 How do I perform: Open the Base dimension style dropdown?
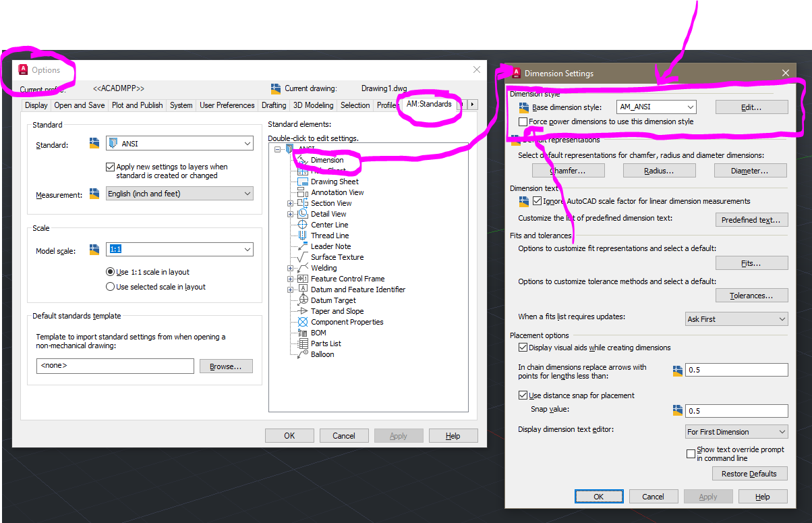coord(691,106)
